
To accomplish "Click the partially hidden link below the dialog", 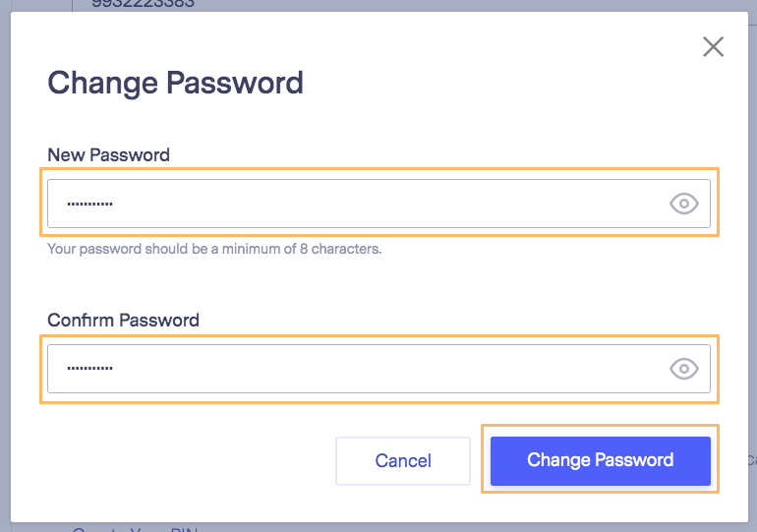I will [136, 529].
